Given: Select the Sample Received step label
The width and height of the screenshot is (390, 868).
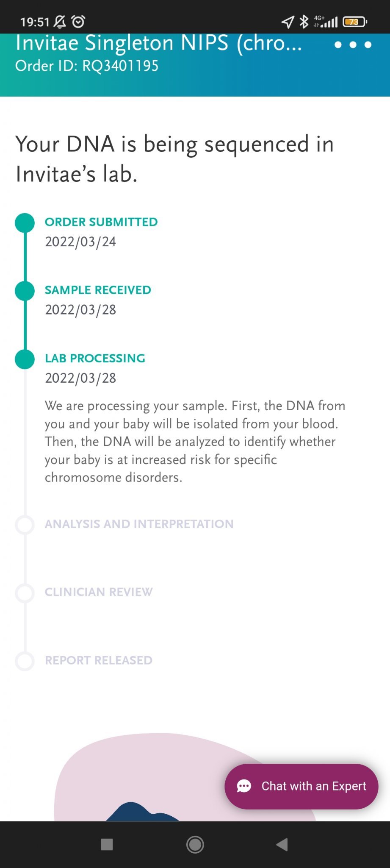Looking at the screenshot, I should 98,290.
